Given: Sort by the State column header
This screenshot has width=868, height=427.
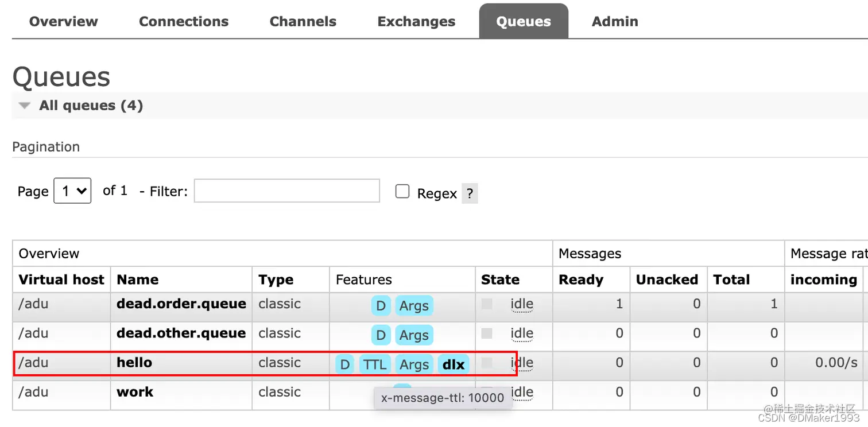Looking at the screenshot, I should pyautogui.click(x=500, y=280).
